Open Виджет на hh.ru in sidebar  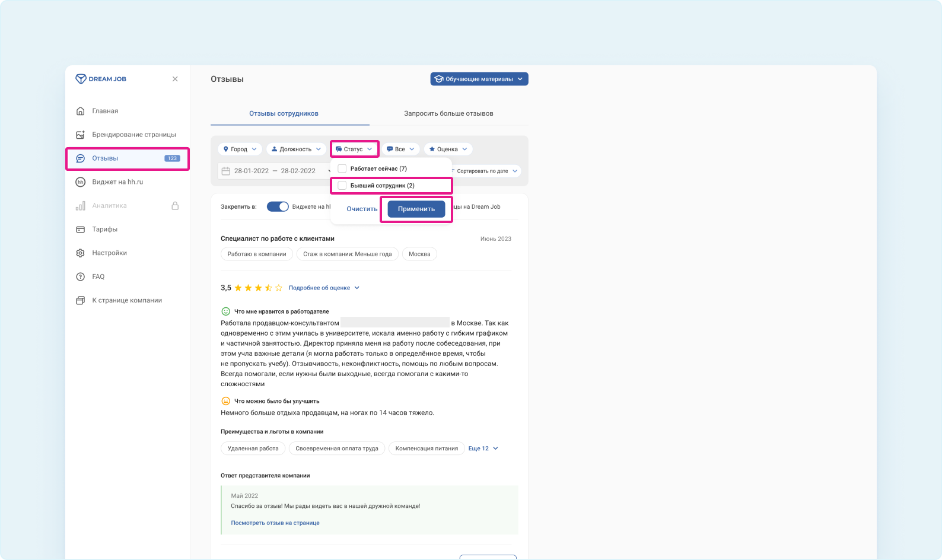(x=117, y=182)
